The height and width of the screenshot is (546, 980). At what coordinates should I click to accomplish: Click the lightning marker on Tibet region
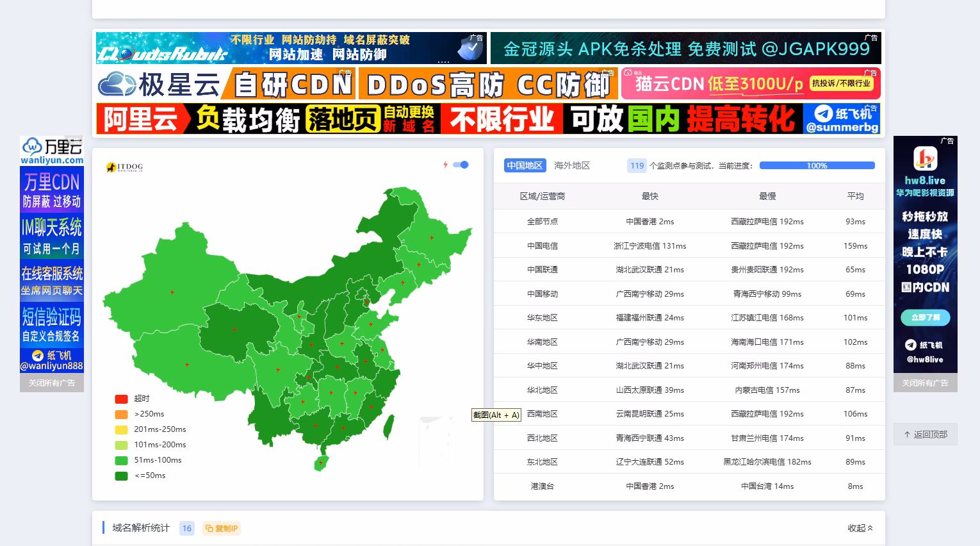pyautogui.click(x=187, y=365)
